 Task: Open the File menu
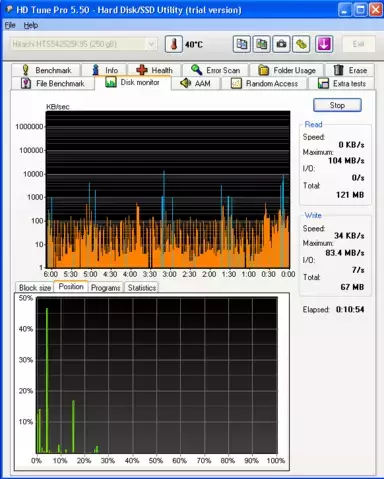10,25
